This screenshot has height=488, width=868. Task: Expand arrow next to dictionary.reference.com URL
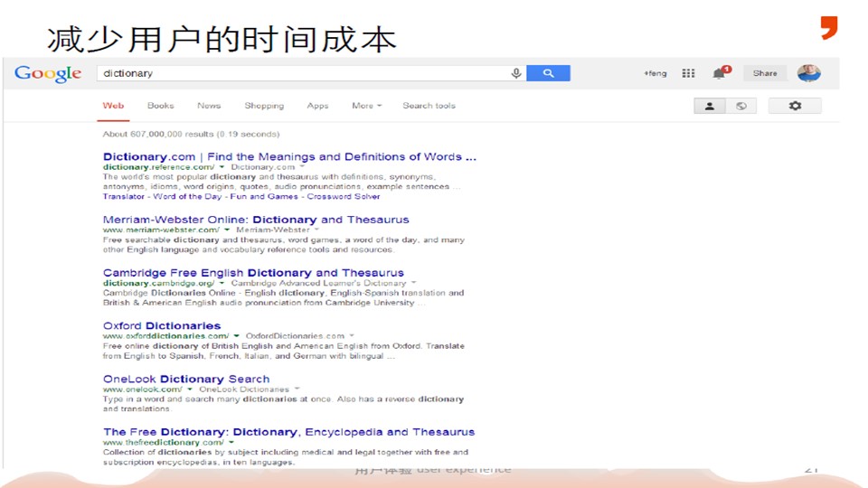[222, 166]
